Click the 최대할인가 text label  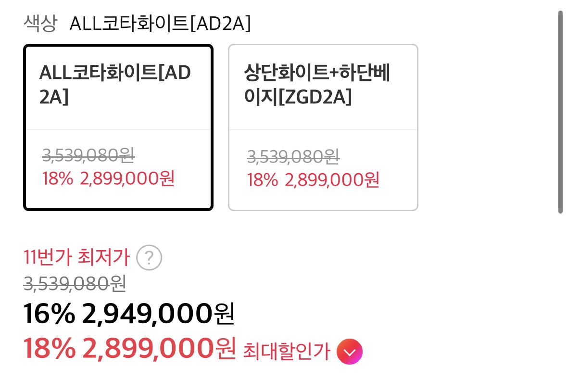click(x=287, y=352)
